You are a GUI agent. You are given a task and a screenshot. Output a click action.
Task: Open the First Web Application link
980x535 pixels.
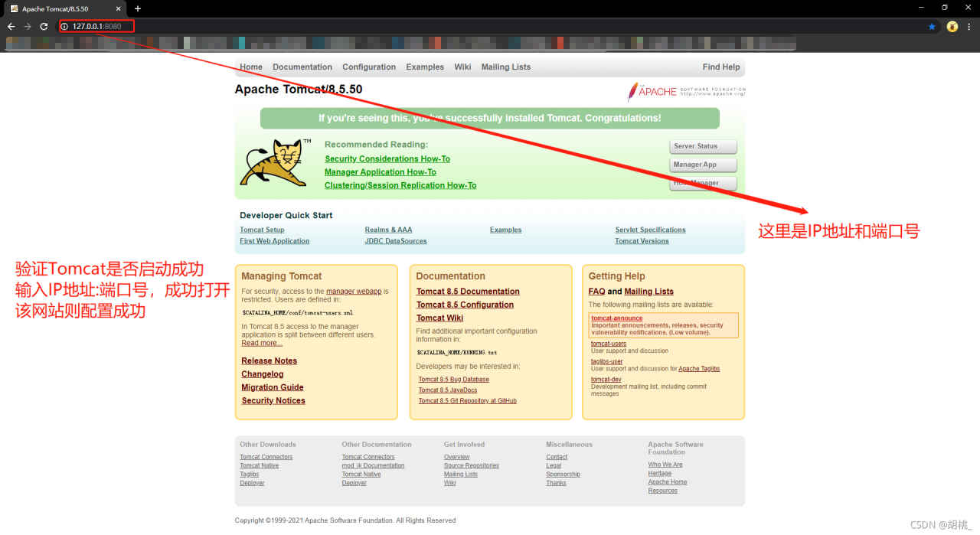pos(275,241)
